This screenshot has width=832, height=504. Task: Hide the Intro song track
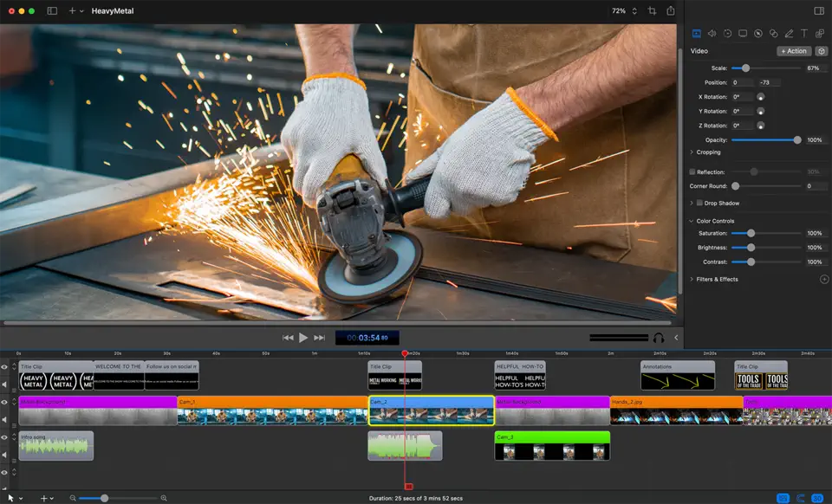coord(5,437)
